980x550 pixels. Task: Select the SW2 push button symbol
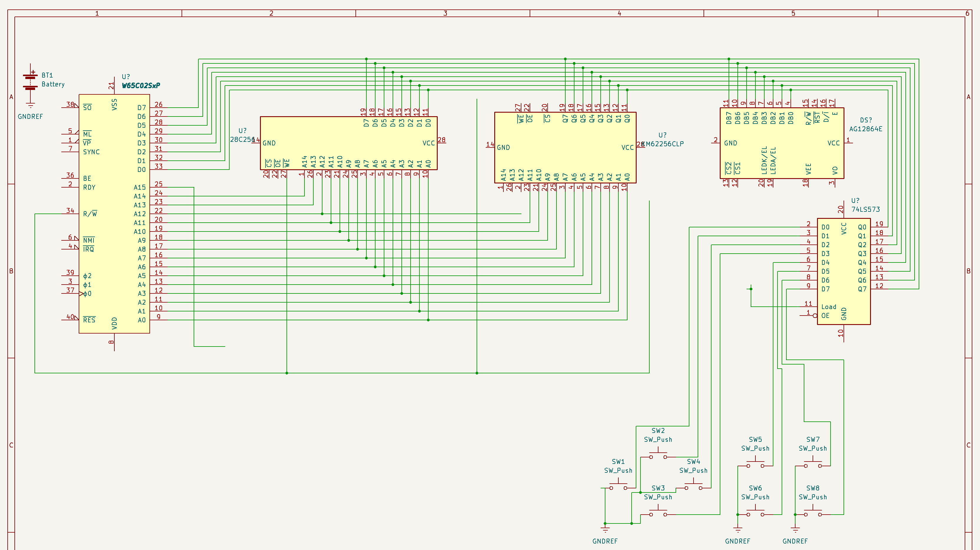[x=658, y=455]
